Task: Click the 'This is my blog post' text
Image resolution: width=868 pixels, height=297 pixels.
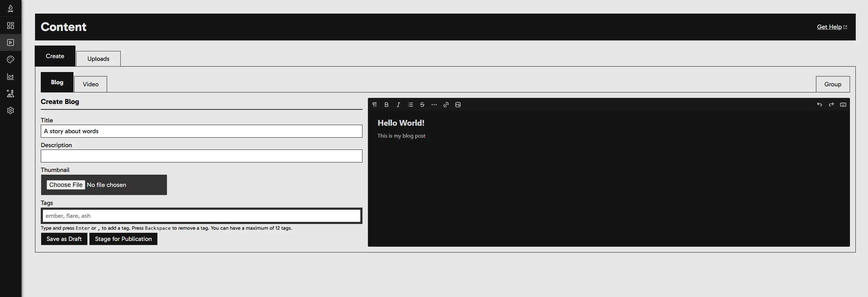Action: coord(401,136)
